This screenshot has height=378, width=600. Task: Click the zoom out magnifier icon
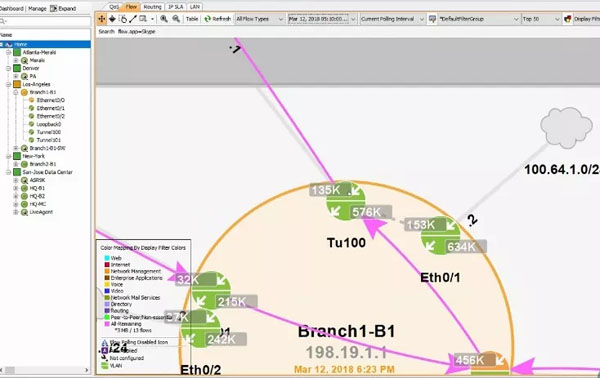(x=176, y=19)
